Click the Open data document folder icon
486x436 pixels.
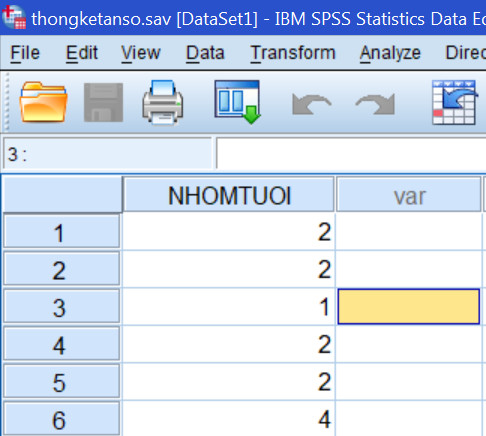coord(43,102)
